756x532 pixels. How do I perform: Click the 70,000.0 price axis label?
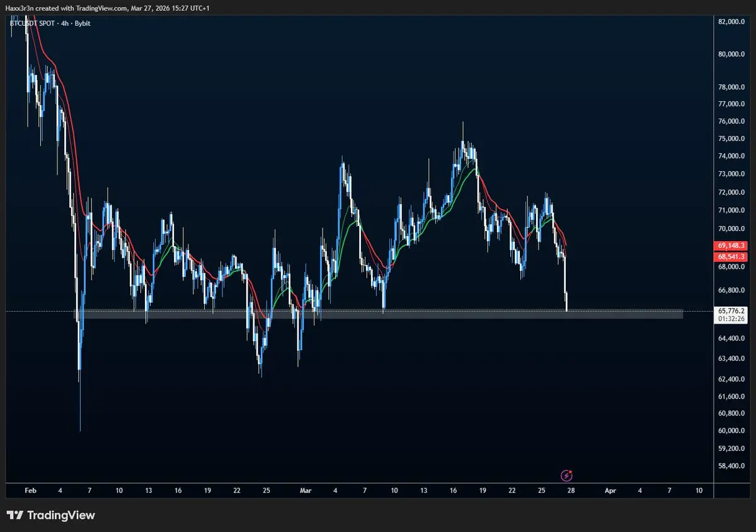(x=731, y=229)
